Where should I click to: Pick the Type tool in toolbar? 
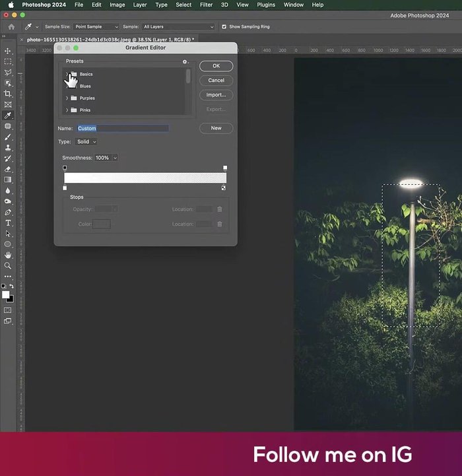coord(8,223)
